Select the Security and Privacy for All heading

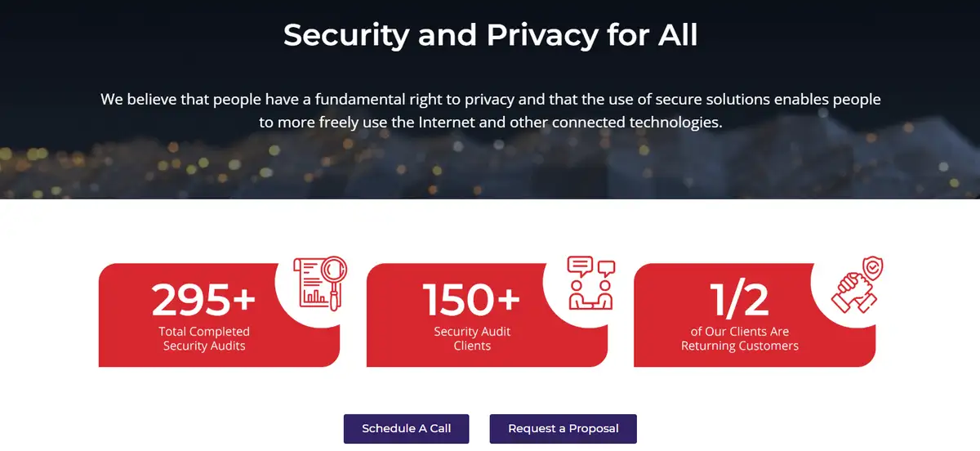pyautogui.click(x=490, y=35)
